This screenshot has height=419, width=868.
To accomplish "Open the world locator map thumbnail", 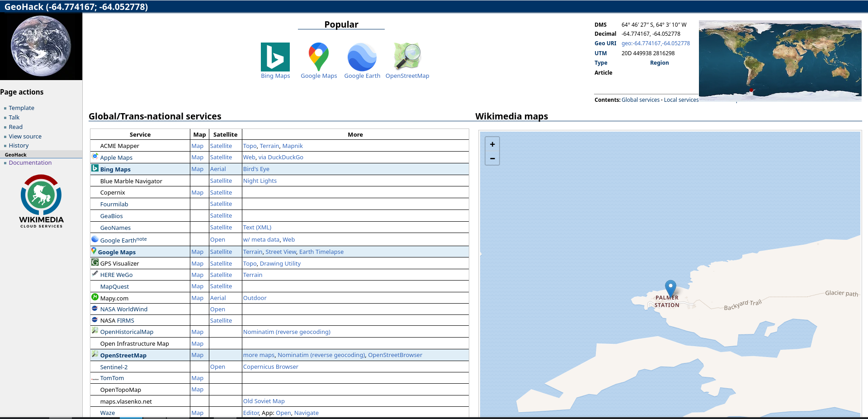I will tap(780, 61).
